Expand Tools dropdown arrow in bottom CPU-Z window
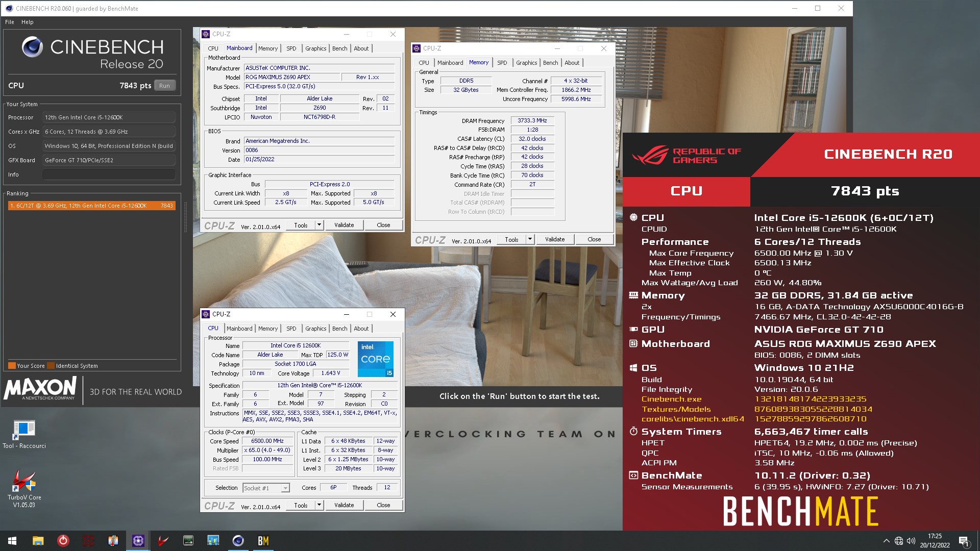The width and height of the screenshot is (980, 551). click(319, 505)
